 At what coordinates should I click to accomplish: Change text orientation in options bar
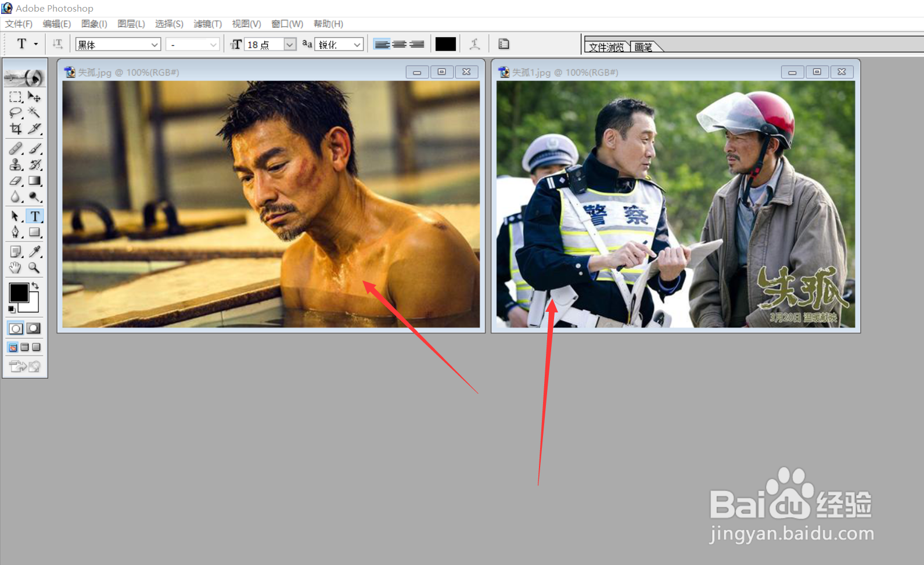point(57,44)
